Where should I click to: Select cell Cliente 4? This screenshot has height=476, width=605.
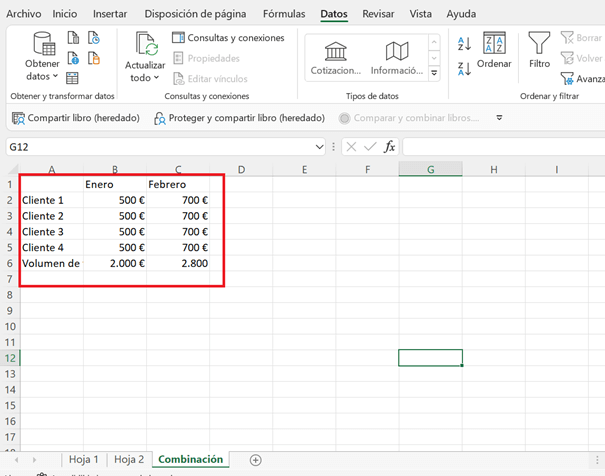[x=52, y=248]
